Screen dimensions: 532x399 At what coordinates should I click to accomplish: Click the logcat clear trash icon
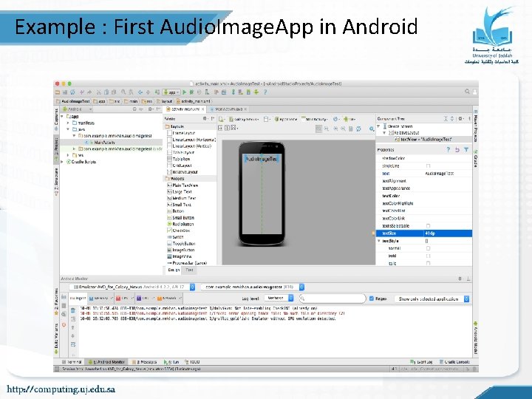click(73, 310)
